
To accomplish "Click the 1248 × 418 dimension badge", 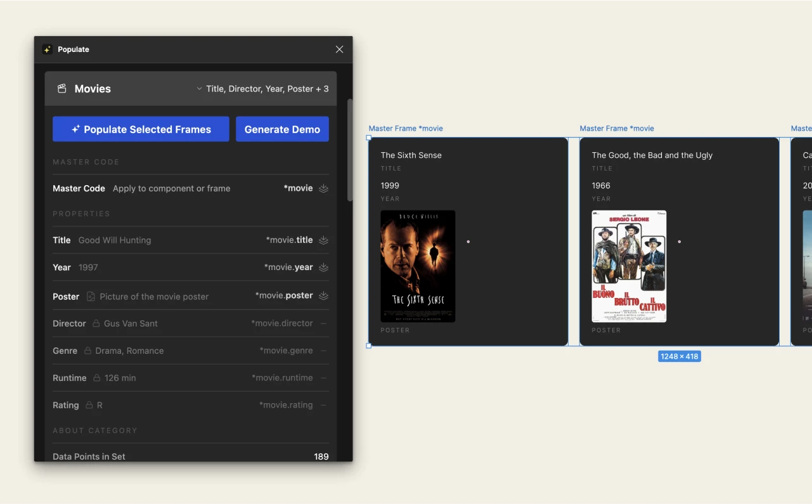I will click(x=679, y=356).
